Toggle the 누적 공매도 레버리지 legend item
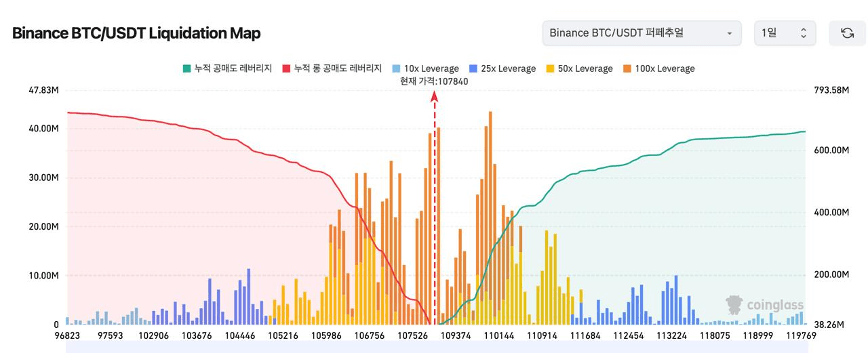The height and width of the screenshot is (353, 868). tap(227, 68)
